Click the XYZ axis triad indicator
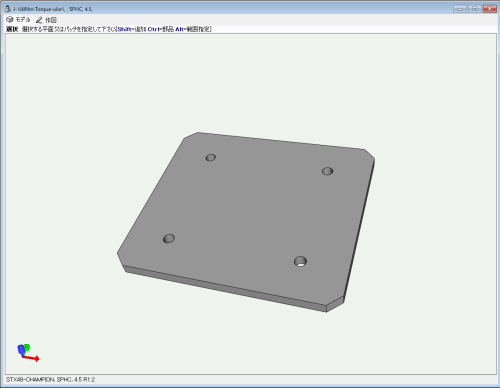Screen dimensions: 500x388 coord(28,353)
